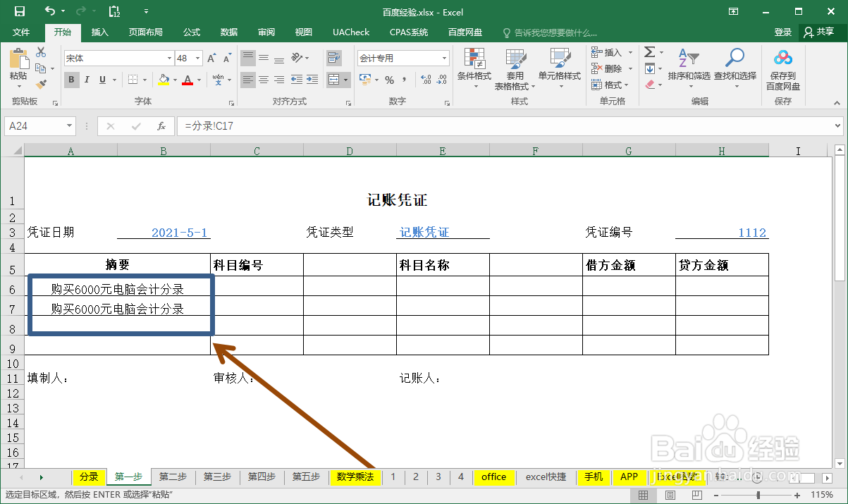Click the zoom slider in status bar
This screenshot has height=504, width=848.
pyautogui.click(x=758, y=496)
